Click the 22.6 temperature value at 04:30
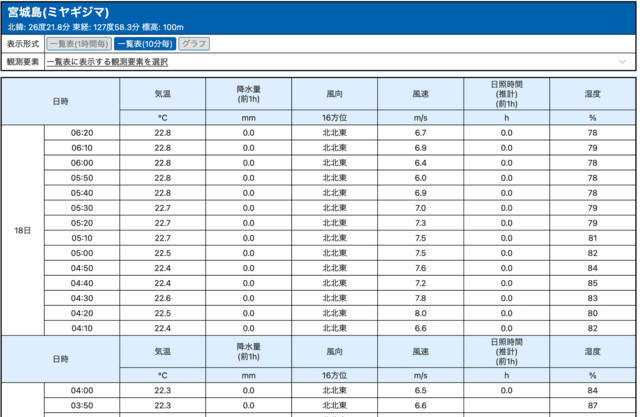Viewport: 640px width, 417px height. point(162,299)
